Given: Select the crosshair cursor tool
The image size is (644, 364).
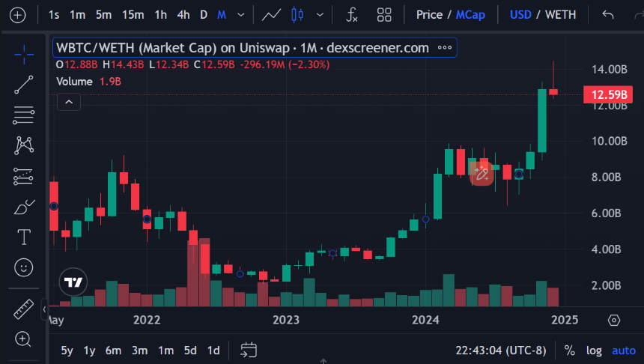Looking at the screenshot, I should click(x=24, y=55).
